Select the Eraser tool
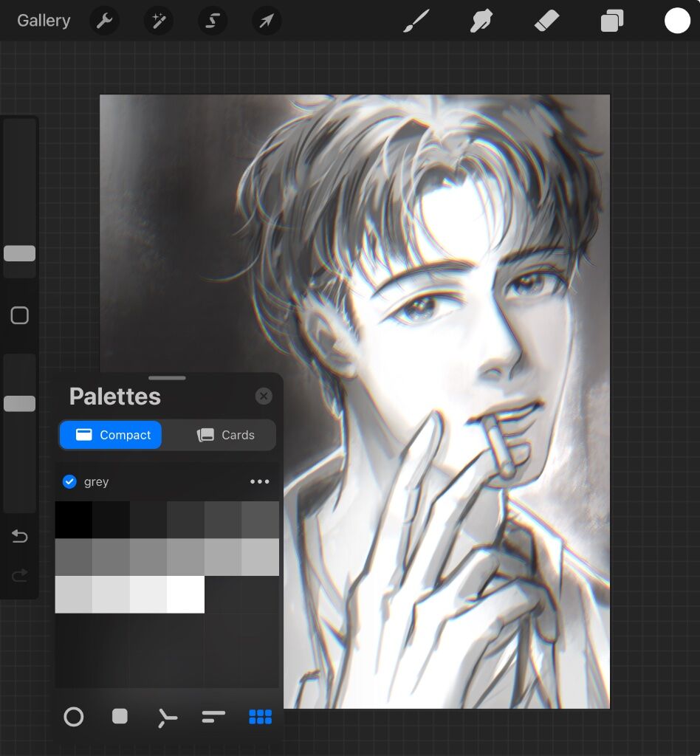This screenshot has height=756, width=700. 546,21
